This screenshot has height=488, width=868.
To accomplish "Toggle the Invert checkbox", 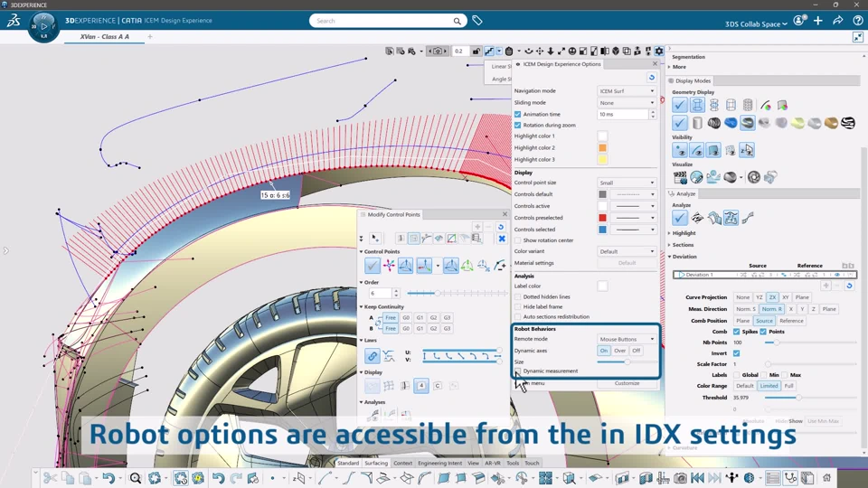I will tap(736, 353).
